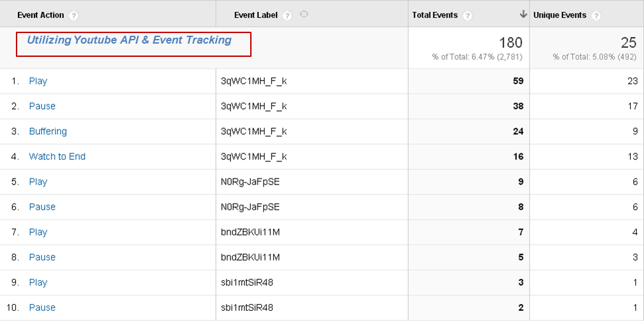Open the Pause link in row 8

[42, 258]
